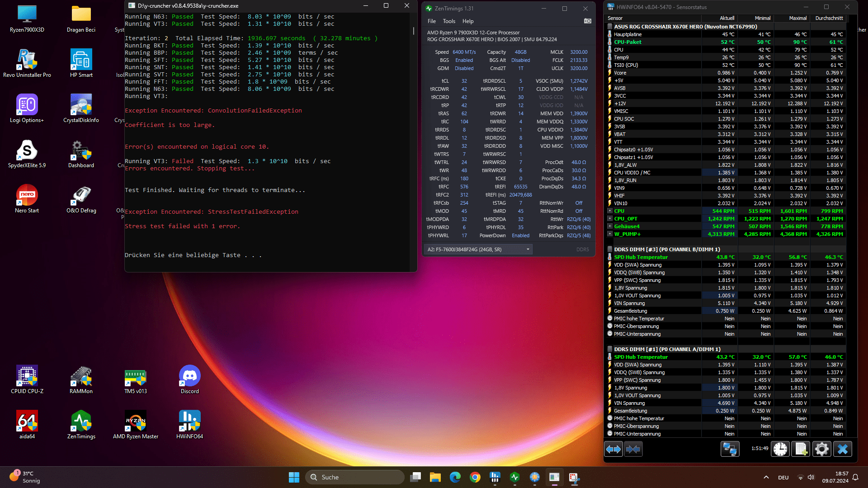Show hidden system tray icons chevron

point(766,477)
